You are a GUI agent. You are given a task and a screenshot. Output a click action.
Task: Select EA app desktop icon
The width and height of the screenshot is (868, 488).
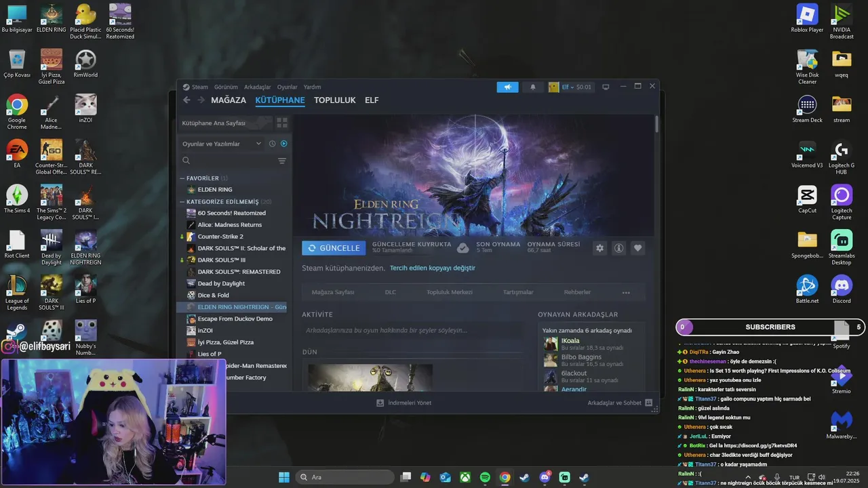tap(17, 154)
